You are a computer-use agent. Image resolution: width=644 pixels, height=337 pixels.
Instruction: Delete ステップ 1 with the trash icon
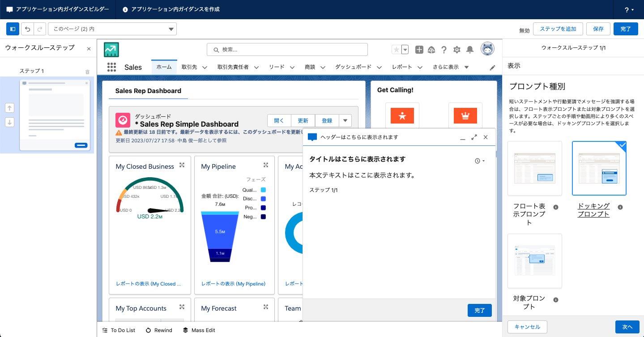tap(87, 72)
